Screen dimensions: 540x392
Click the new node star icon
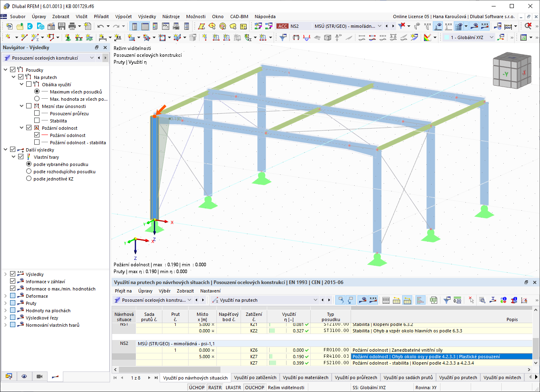(x=8, y=37)
